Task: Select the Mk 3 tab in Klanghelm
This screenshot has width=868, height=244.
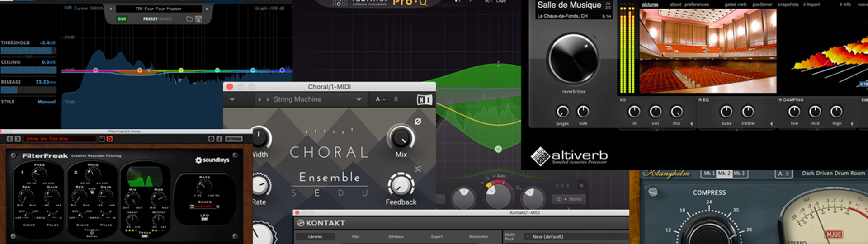Action: (738, 174)
